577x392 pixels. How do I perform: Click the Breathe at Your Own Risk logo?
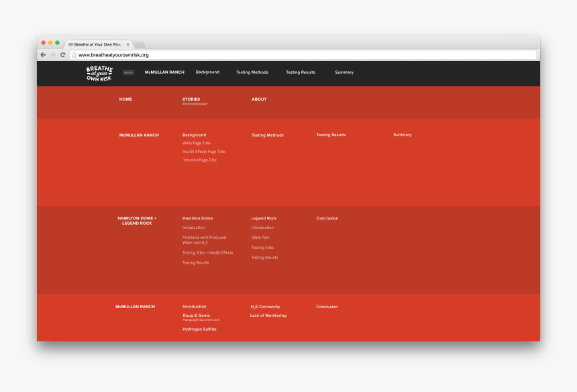tap(99, 73)
